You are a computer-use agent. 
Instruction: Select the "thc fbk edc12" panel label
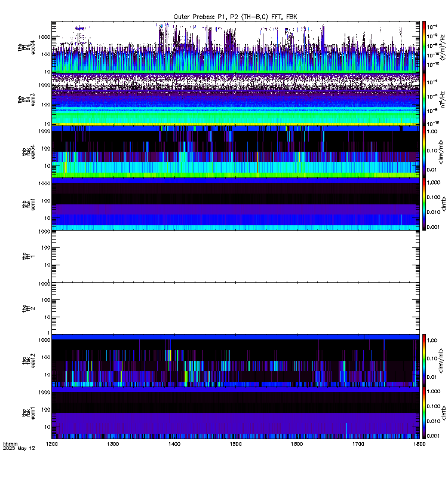click(29, 361)
